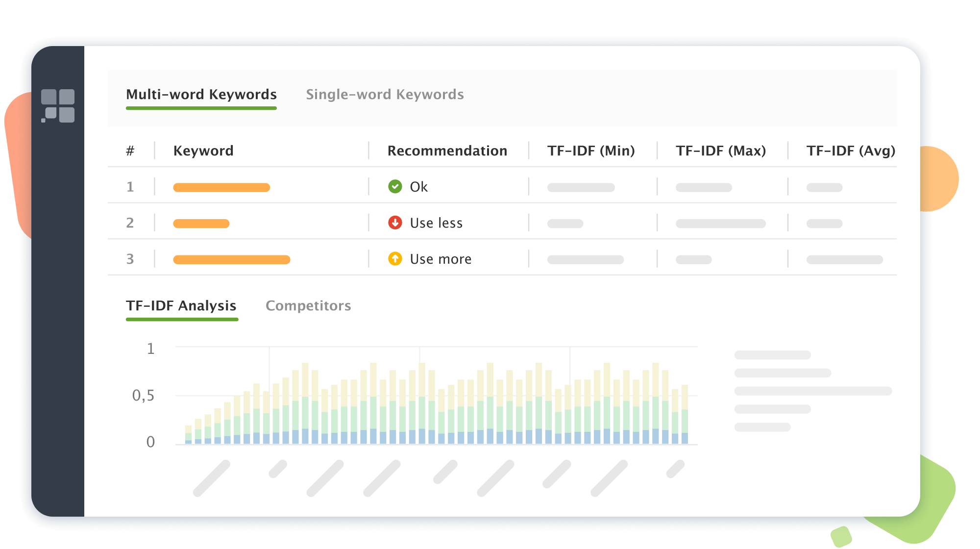Click the orange keyword bar in row 1
980x549 pixels.
point(221,187)
